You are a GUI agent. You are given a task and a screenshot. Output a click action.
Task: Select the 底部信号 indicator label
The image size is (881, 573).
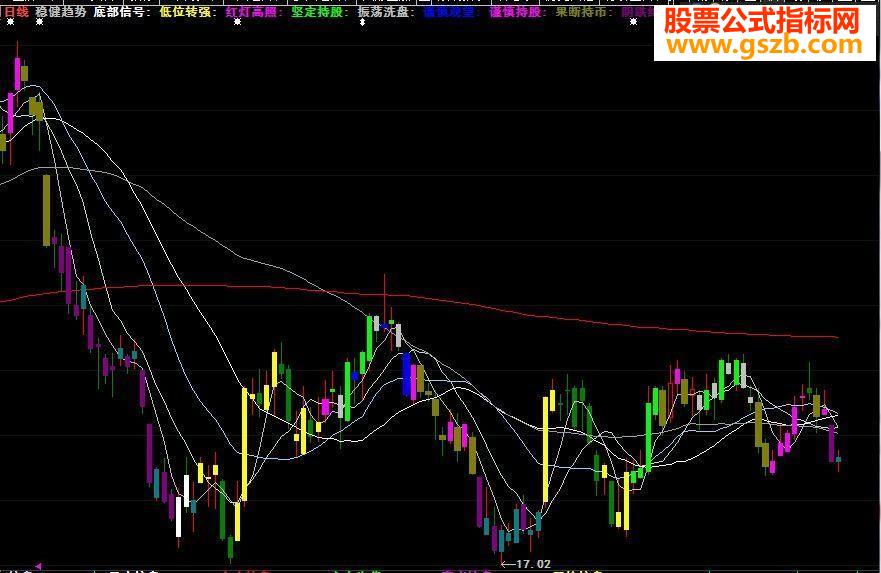pyautogui.click(x=119, y=12)
